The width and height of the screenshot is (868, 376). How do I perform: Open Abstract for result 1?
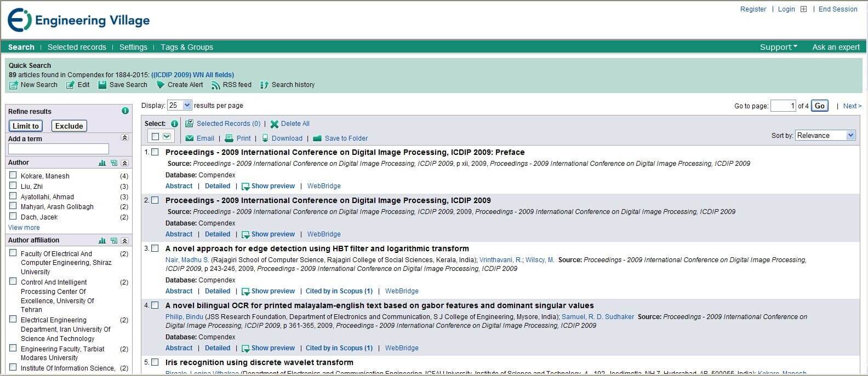click(x=179, y=186)
